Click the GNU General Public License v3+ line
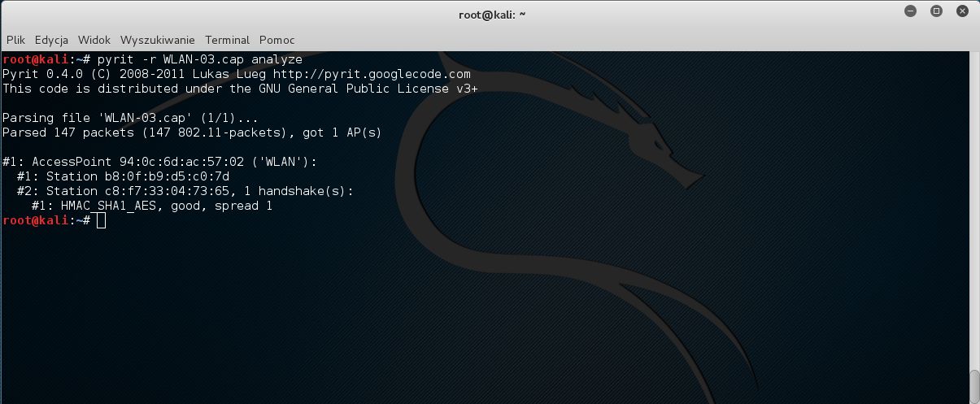Screen dimensions: 980x404 click(240, 89)
